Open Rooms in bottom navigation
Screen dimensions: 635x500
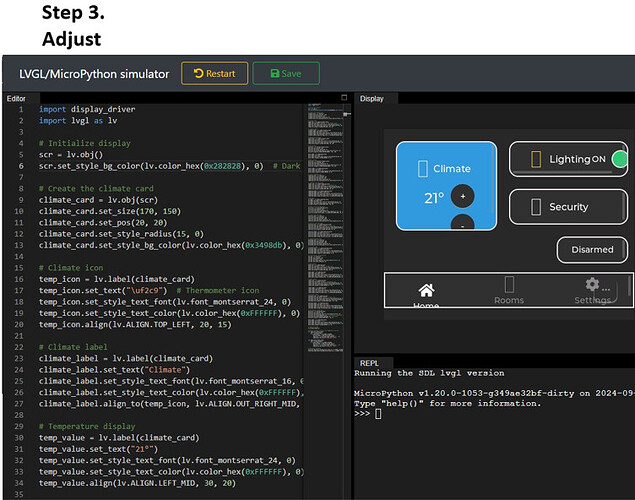[x=509, y=290]
